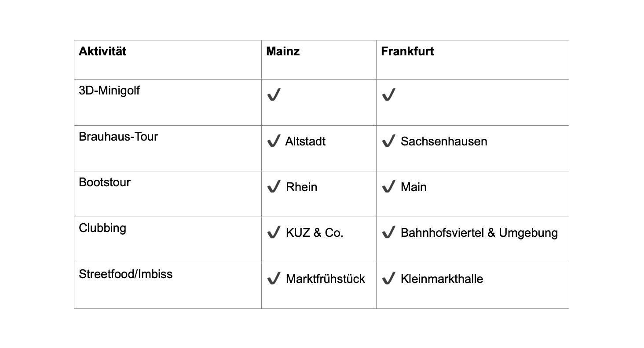Select the checkmark before Rhein
Screen dimensions: 644x348
(x=274, y=187)
